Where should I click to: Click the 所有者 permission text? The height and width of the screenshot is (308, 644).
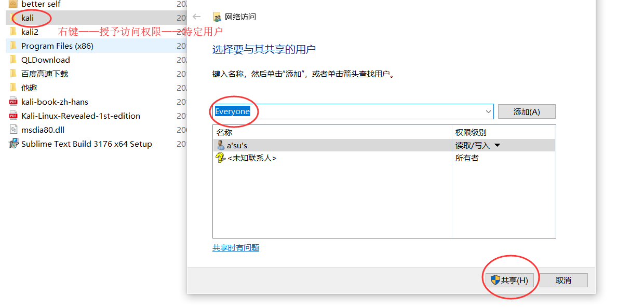(467, 158)
